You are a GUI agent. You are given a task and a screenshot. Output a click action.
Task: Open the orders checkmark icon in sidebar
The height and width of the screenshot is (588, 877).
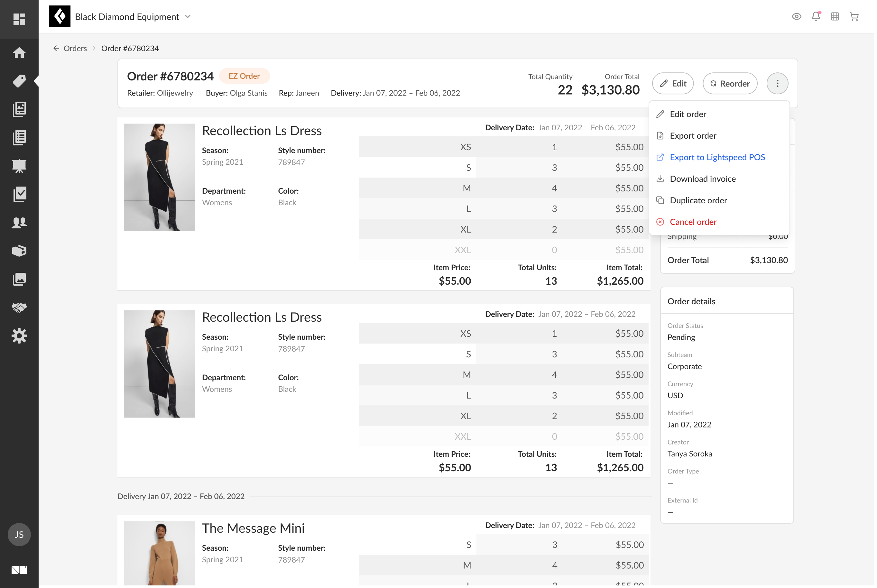pyautogui.click(x=19, y=194)
